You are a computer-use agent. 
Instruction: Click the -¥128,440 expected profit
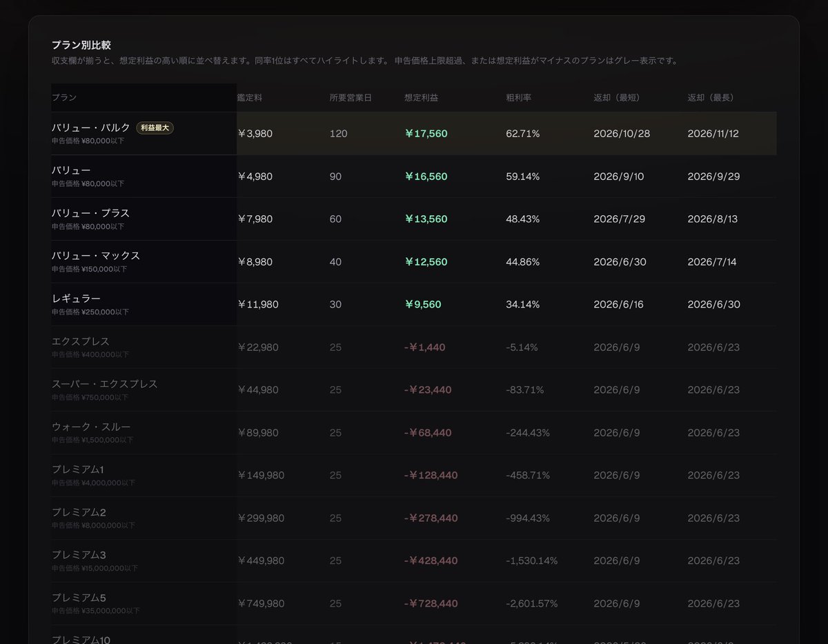(x=431, y=476)
